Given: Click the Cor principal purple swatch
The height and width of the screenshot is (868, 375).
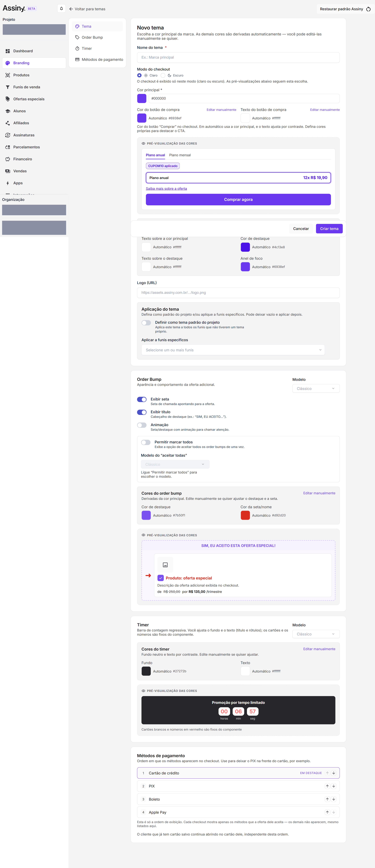Looking at the screenshot, I should [142, 98].
